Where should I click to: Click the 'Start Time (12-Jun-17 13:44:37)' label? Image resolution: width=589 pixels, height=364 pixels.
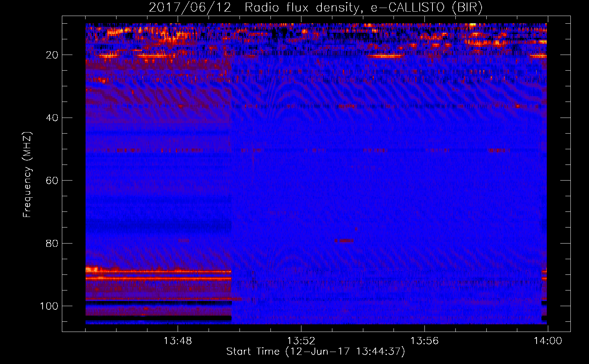[316, 352]
